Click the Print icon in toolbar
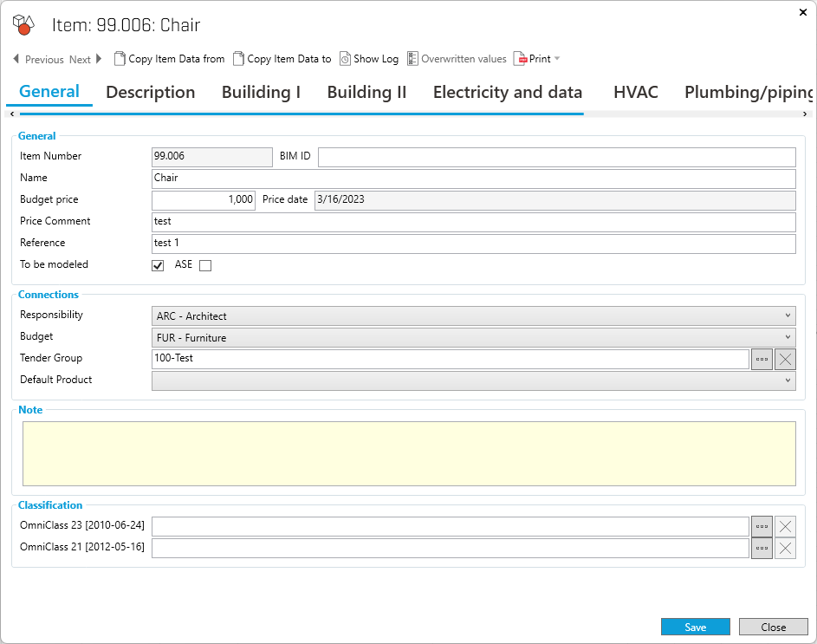 pos(521,59)
